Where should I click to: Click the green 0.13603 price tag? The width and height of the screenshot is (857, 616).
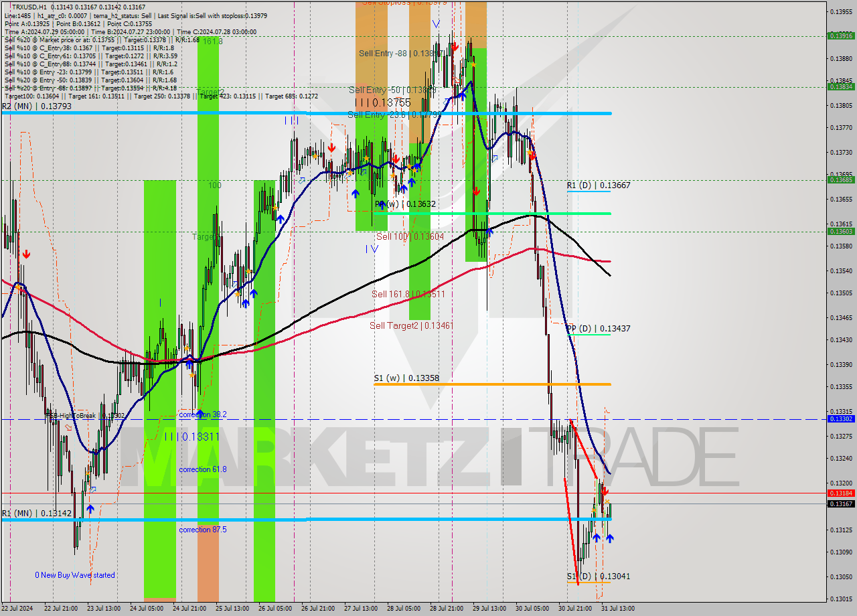pyautogui.click(x=841, y=231)
